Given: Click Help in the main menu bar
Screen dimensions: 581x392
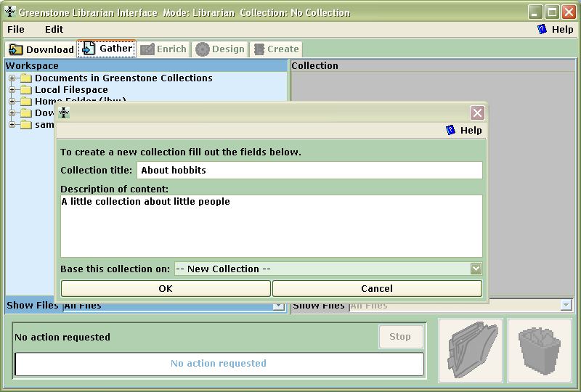Looking at the screenshot, I should (x=562, y=29).
